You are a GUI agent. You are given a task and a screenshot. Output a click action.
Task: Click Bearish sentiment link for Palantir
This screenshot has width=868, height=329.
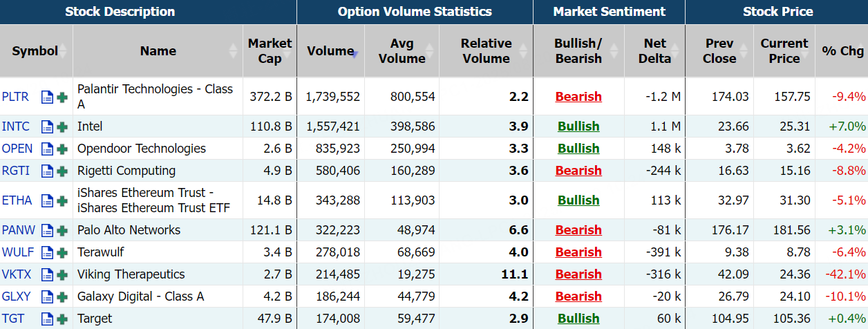578,97
